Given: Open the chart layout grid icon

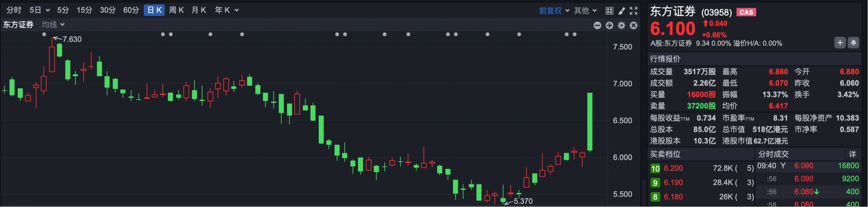Looking at the screenshot, I should coord(609,10).
